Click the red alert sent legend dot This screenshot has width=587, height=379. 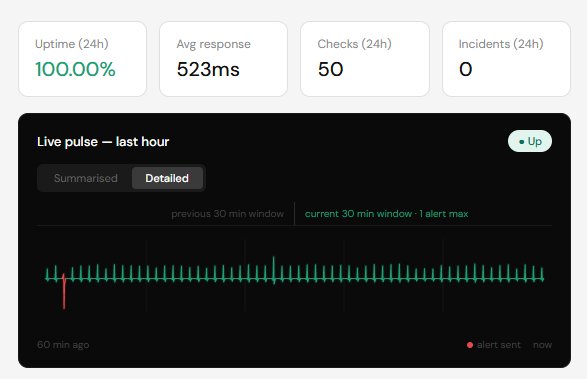click(470, 345)
